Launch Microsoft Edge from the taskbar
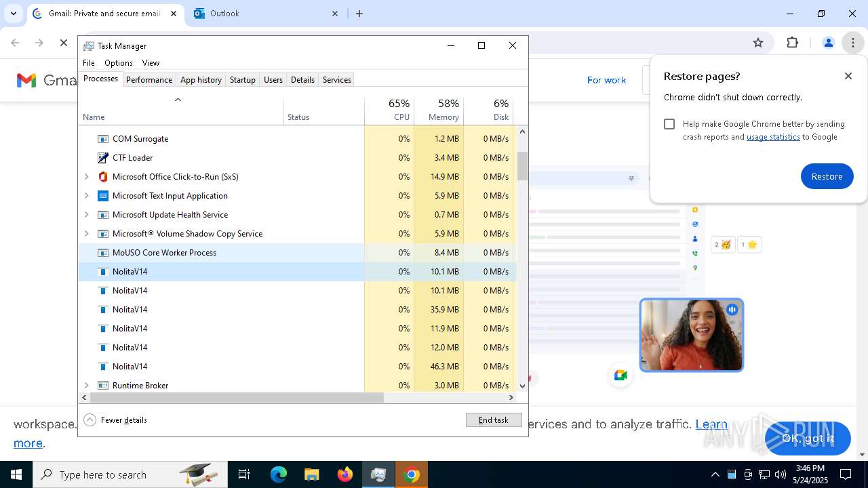Screen dimensions: 868x488 (279, 474)
